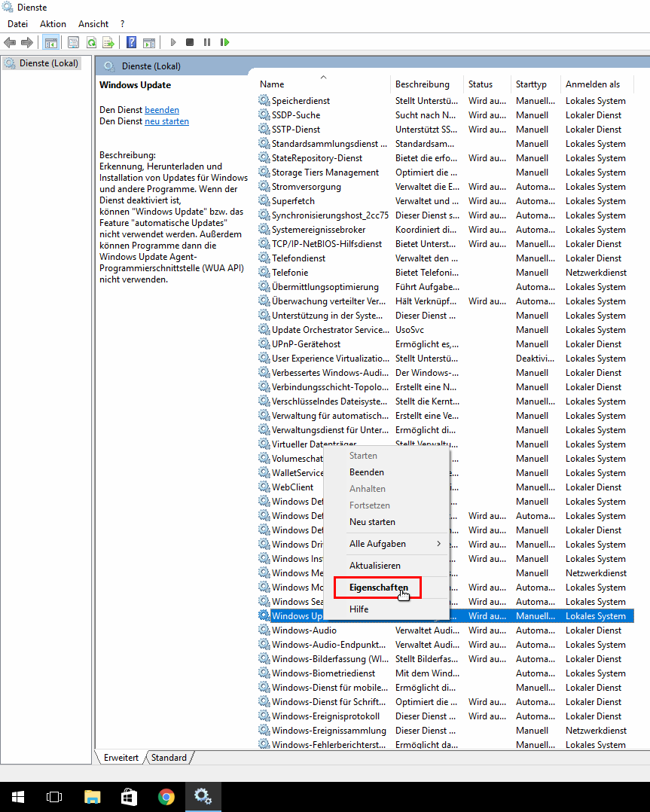Sort by the Beschreibung column header

tap(427, 84)
